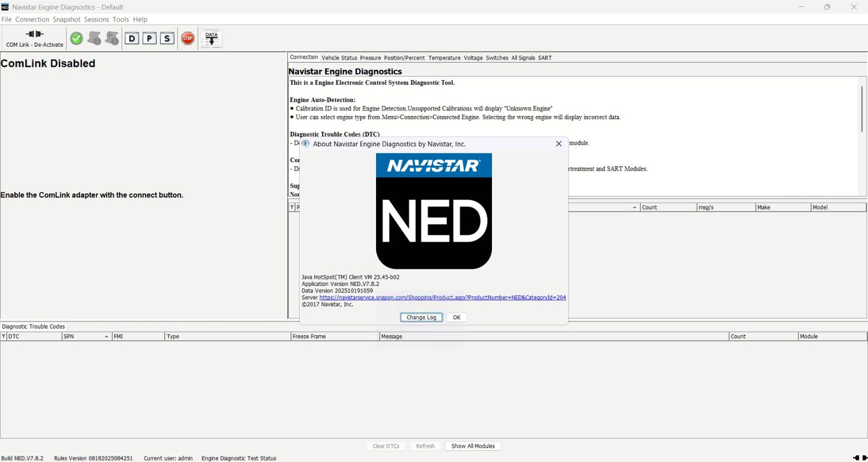
Task: Click the Diagnostic Trouble Codes panel label
Action: click(x=33, y=326)
